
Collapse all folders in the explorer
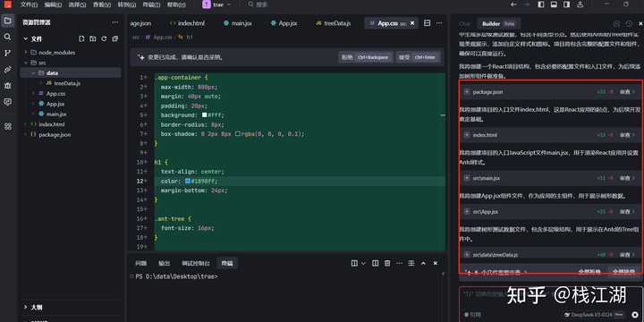115,38
